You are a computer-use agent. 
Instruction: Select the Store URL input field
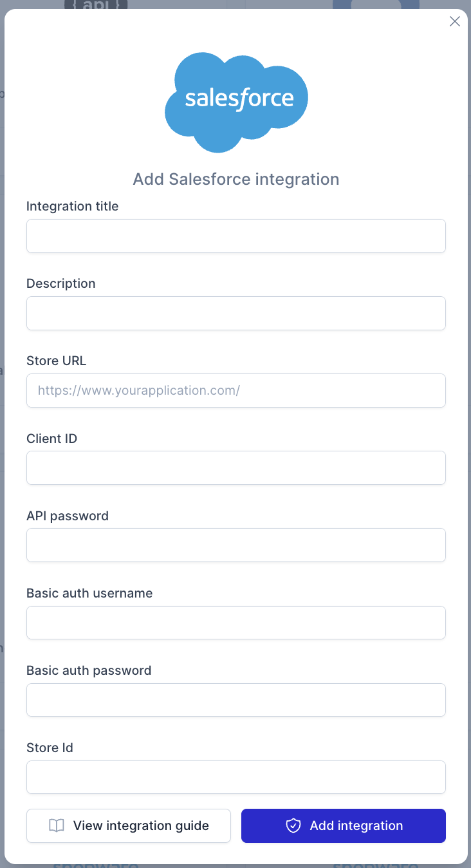[x=235, y=390]
